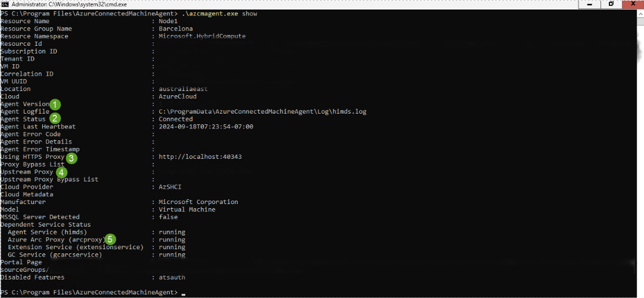Click the himds.log logfile path
644x298 pixels.
tap(263, 112)
